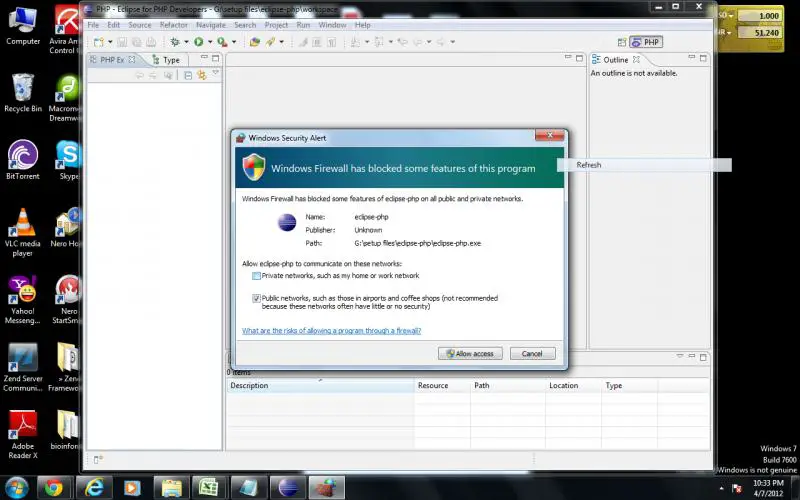Open the Search toolbar dropdown arrow
This screenshot has height=500, width=800.
pyautogui.click(x=282, y=42)
